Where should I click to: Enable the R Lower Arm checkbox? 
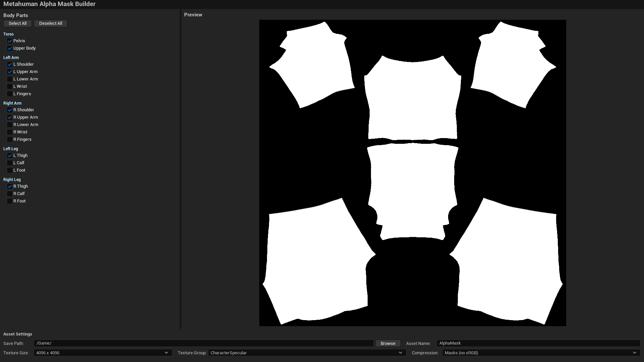pyautogui.click(x=10, y=125)
